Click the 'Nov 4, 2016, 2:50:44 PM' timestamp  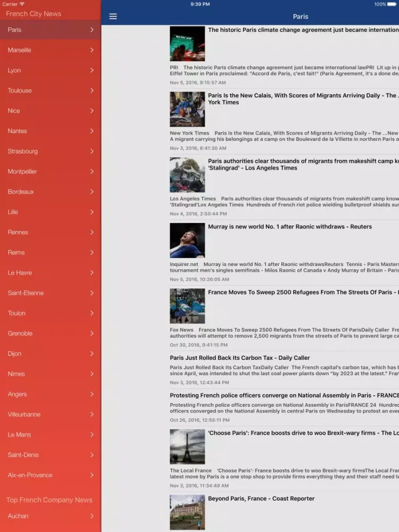(x=198, y=214)
